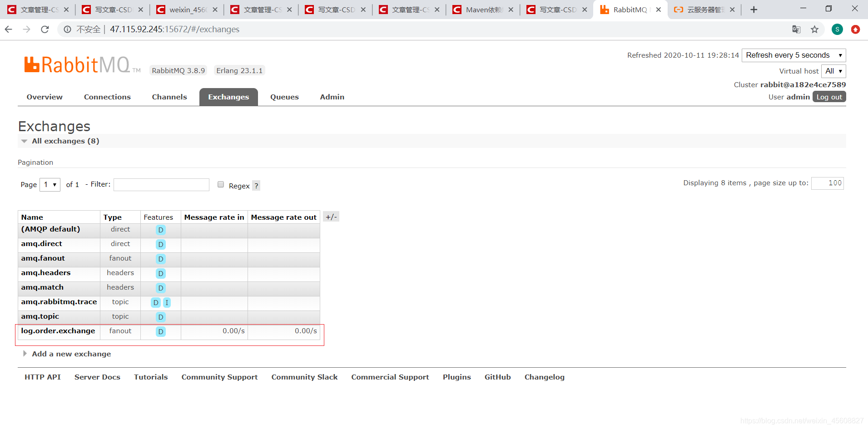Open the amq.topic exchange
This screenshot has width=868, height=429.
pos(40,316)
